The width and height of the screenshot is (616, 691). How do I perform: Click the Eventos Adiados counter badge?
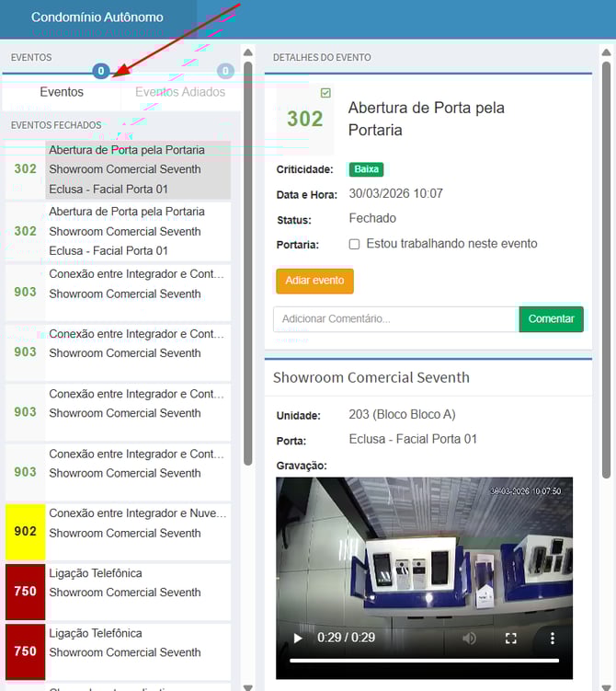point(225,71)
